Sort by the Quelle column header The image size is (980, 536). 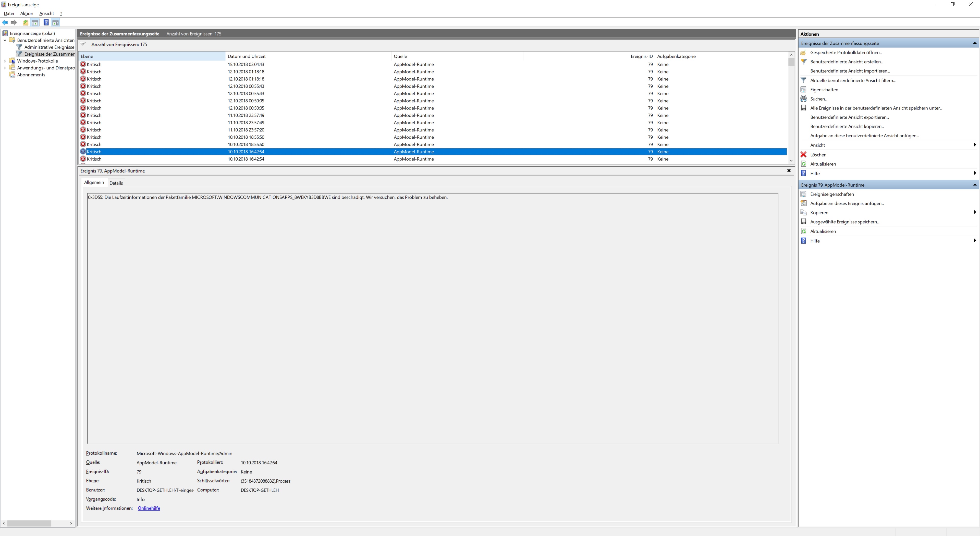click(457, 56)
